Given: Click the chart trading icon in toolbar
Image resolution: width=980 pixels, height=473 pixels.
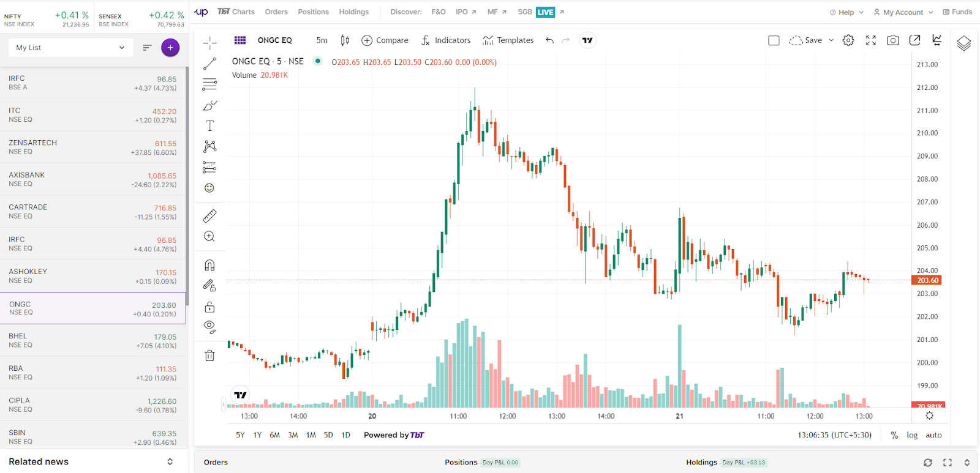Looking at the screenshot, I should [x=937, y=40].
